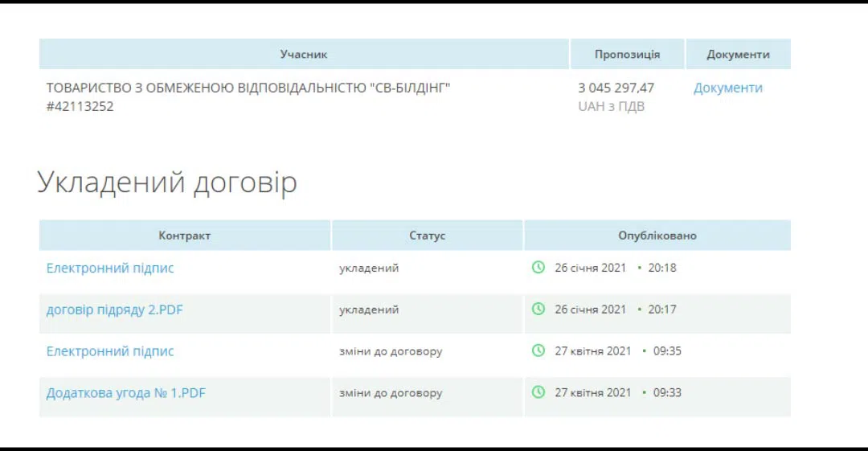Click participant name ТОВАРИСТВО З ОБМЕЖЕНОЮ ВІДПОВІДАЛЬНІСТЮ "СВ-БІЛДІНГ"
The image size is (868, 451).
point(248,88)
